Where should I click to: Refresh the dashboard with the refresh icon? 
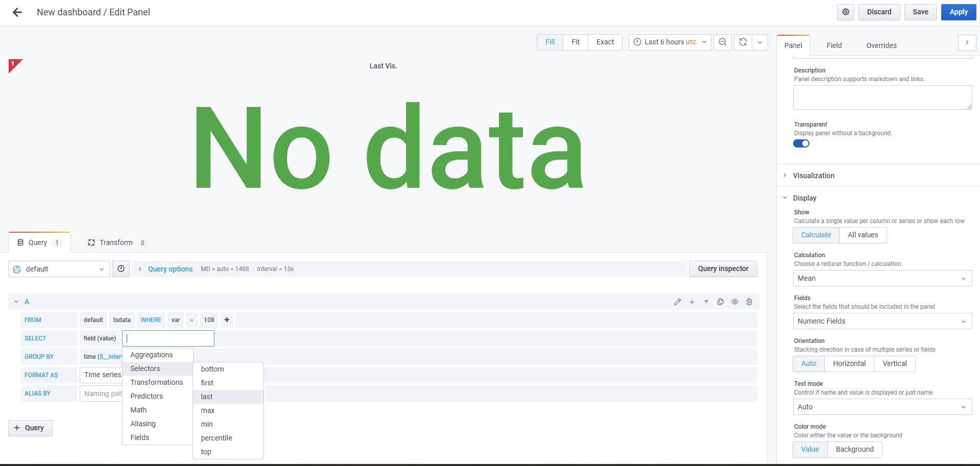[743, 42]
